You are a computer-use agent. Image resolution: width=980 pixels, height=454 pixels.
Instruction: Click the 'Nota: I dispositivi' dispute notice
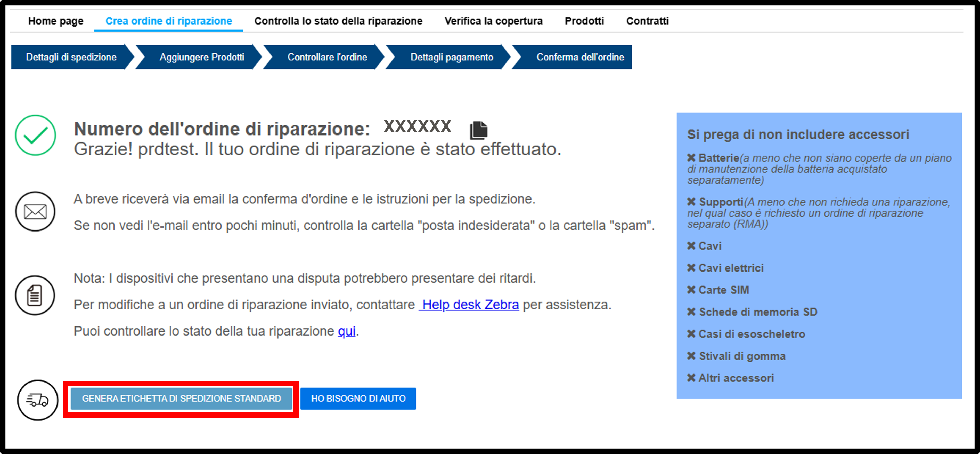(305, 278)
